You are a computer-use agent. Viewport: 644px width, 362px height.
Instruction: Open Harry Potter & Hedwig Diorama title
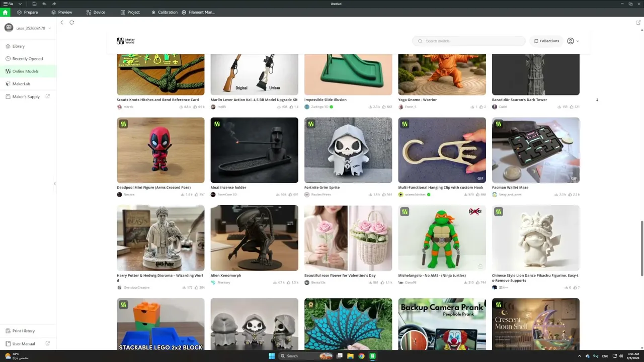160,278
